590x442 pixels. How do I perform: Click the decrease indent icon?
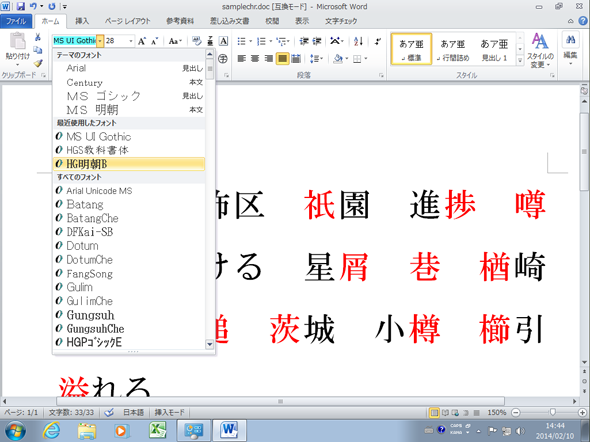(x=304, y=41)
